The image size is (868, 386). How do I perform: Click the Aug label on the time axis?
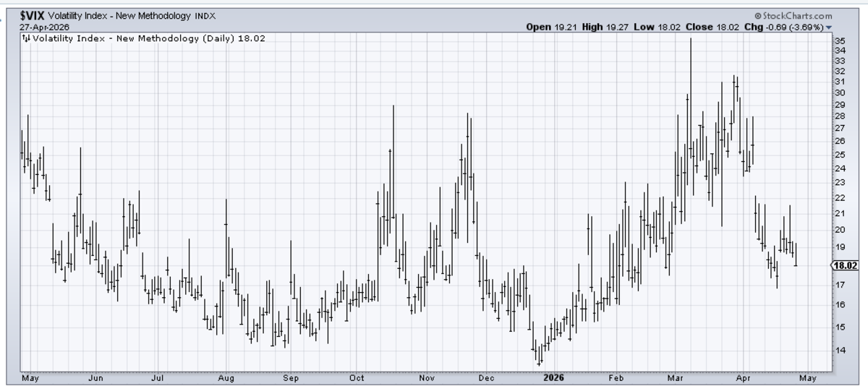tap(226, 377)
